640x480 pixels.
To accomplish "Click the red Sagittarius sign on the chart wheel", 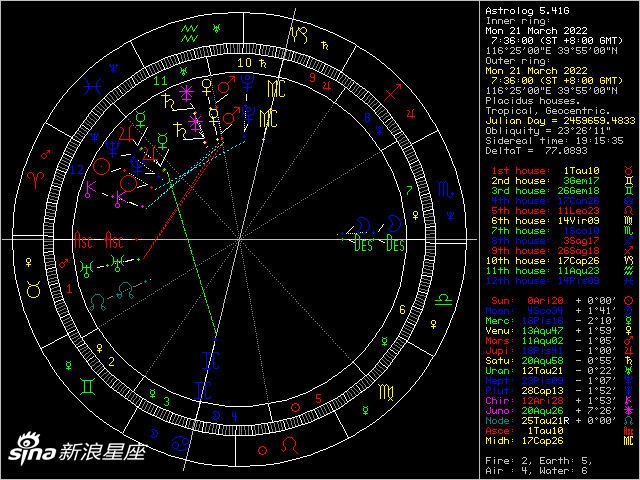I will [x=392, y=92].
